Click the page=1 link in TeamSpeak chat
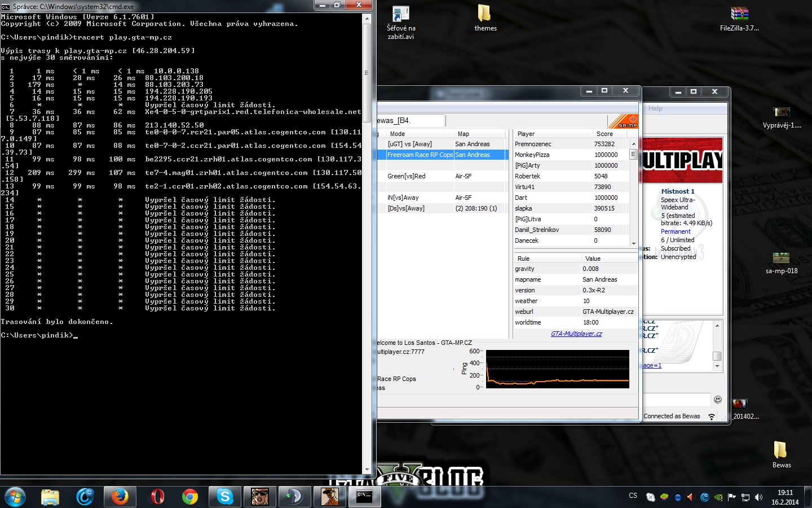The width and height of the screenshot is (812, 508). tap(652, 365)
